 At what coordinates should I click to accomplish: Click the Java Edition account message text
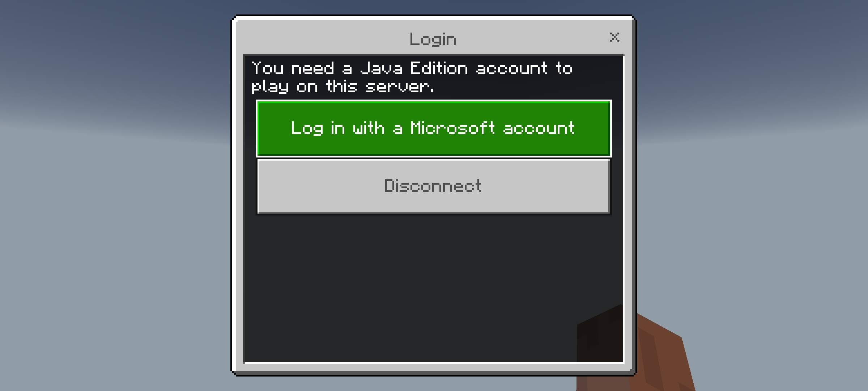(412, 77)
